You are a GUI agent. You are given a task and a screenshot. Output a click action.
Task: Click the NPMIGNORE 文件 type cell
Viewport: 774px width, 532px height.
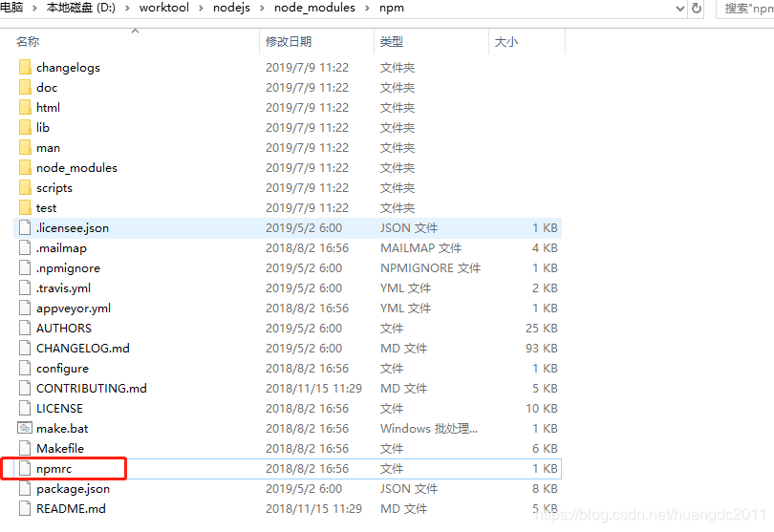pyautogui.click(x=430, y=268)
